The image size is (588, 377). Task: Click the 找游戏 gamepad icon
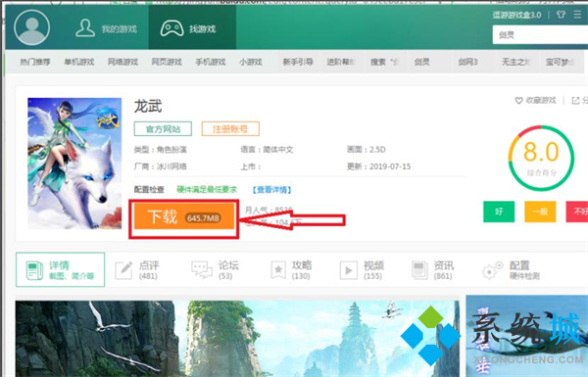click(x=171, y=28)
